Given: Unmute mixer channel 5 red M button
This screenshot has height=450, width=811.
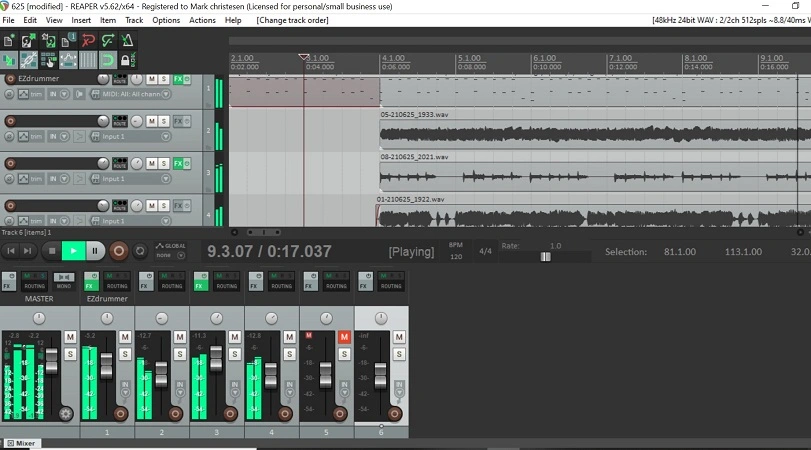Looking at the screenshot, I should [x=344, y=337].
